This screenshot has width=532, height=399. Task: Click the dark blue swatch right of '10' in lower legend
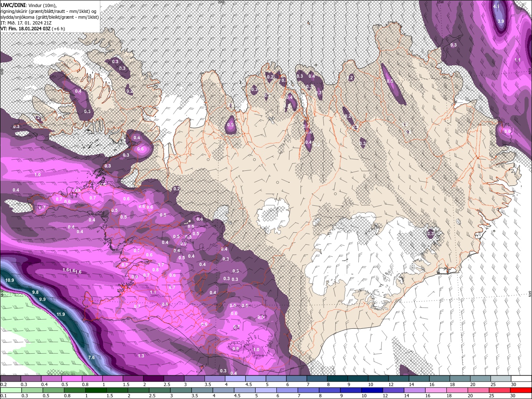(x=372, y=390)
